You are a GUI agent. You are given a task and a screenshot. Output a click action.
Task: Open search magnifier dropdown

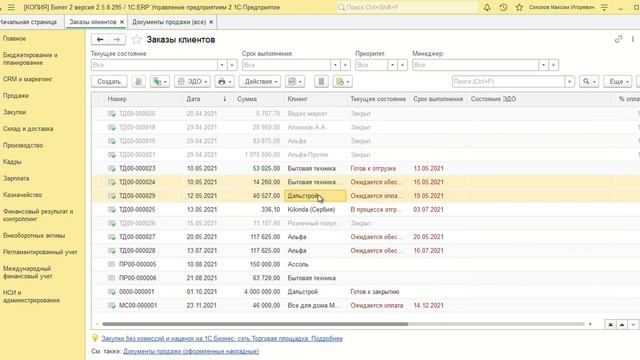pos(589,82)
